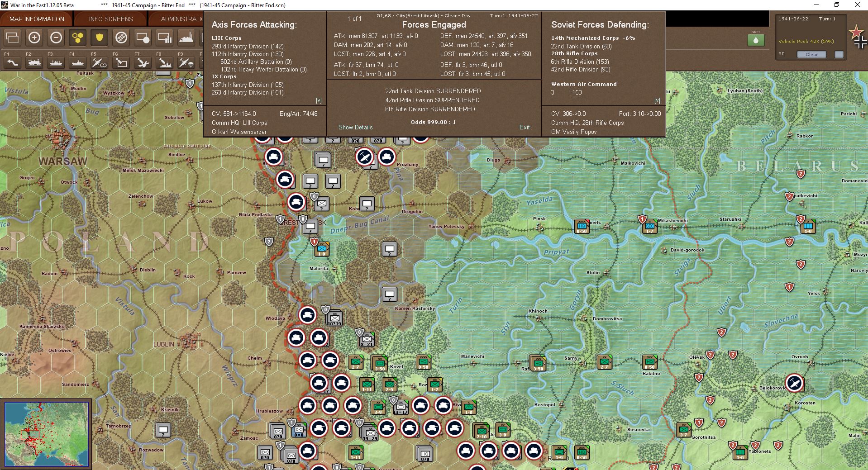The height and width of the screenshot is (470, 868).
Task: Toggle the green SOFT factors droplet button
Action: [756, 40]
